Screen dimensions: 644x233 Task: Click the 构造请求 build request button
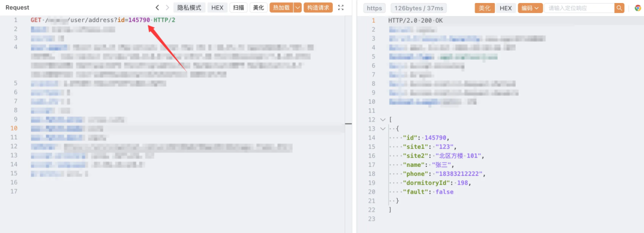tap(318, 8)
